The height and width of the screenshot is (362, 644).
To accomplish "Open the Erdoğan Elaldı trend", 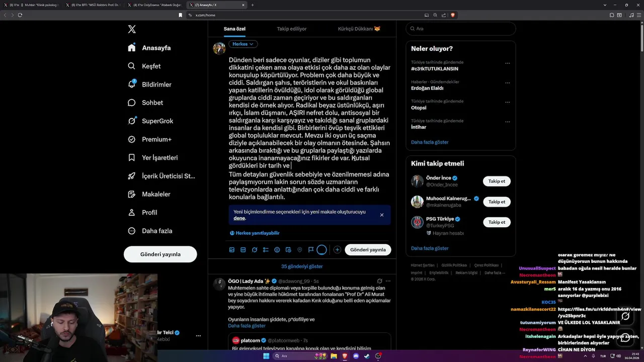I will click(427, 88).
